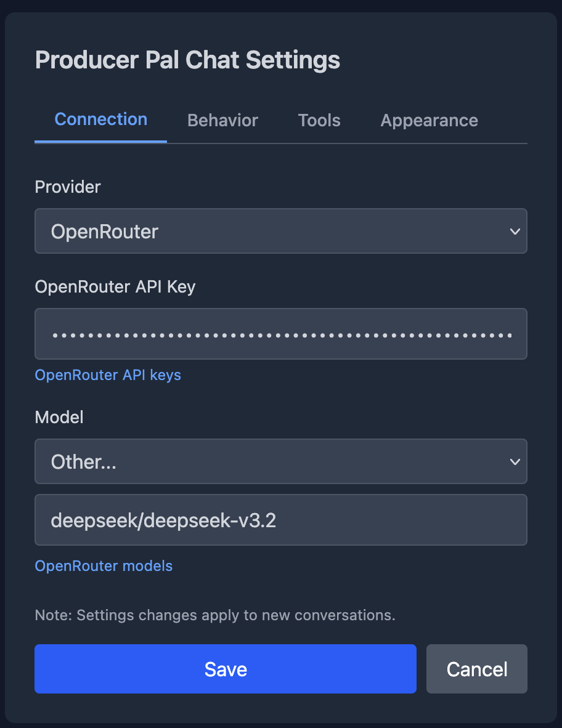The image size is (562, 728).
Task: Click the Producer Pal Chat Settings title
Action: tap(187, 60)
